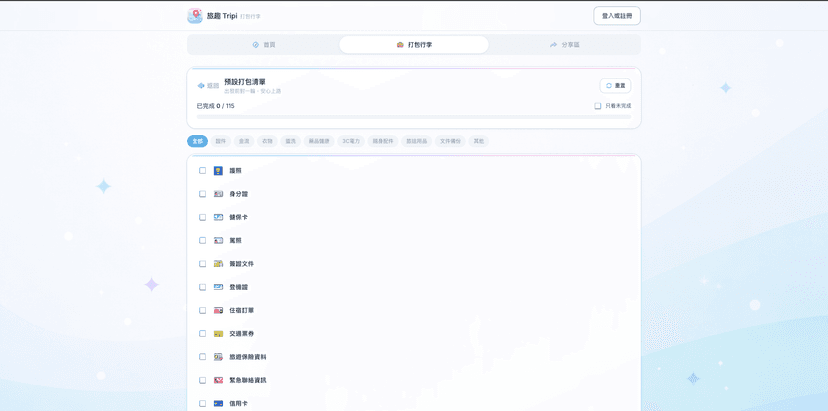Open the 分享區 tab
This screenshot has height=411, width=828.
(564, 45)
